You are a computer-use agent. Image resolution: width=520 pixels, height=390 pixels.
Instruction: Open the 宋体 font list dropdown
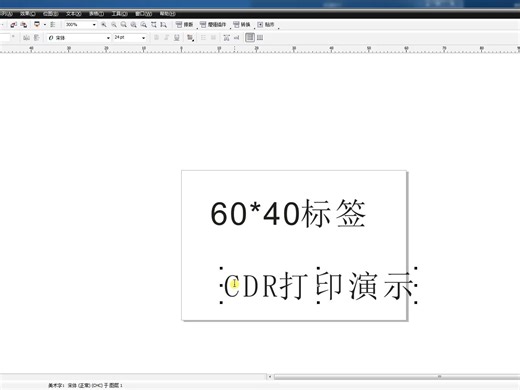[x=108, y=38]
